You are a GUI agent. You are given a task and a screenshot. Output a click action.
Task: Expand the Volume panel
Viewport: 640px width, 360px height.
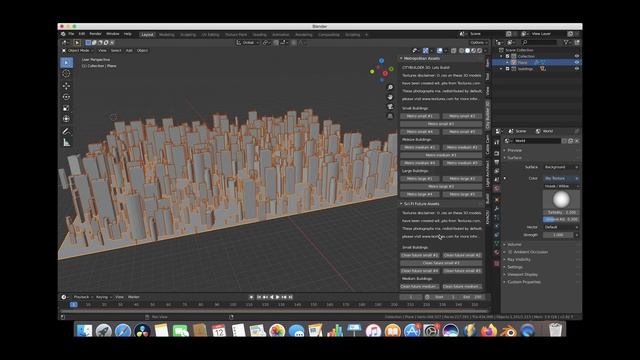(x=514, y=244)
